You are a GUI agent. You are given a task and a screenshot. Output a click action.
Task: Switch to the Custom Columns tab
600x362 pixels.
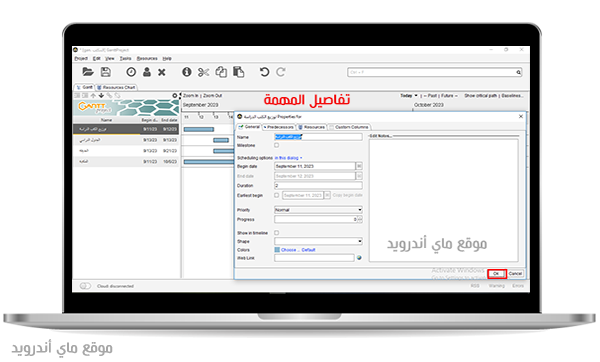coord(349,127)
